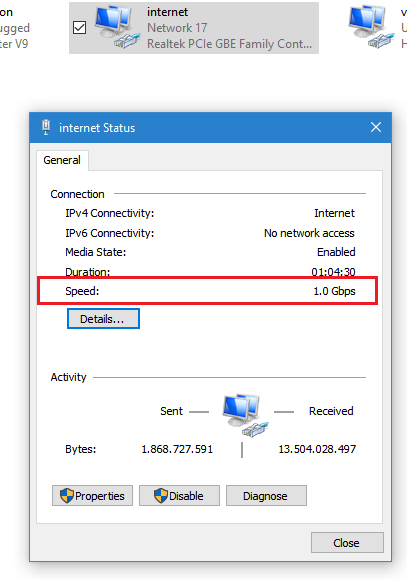Click the IPv4 Connectivity label
The height and width of the screenshot is (580, 407).
click(110, 213)
